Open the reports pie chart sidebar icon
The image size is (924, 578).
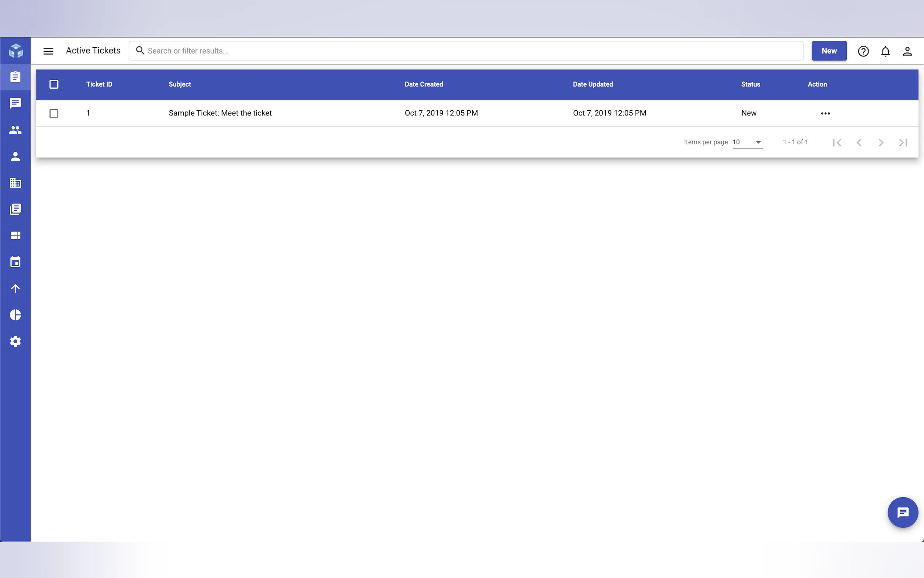click(15, 314)
